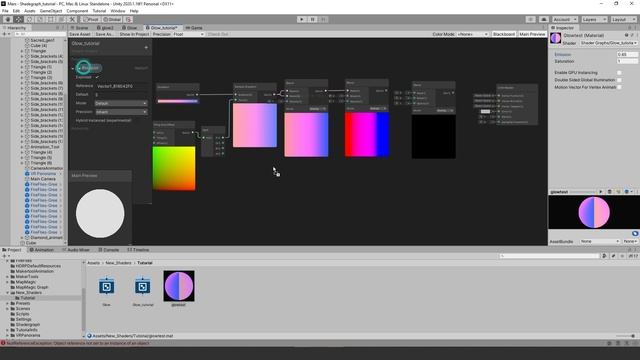Switch to the Animation tab
The width and height of the screenshot is (640, 360).
coord(42,250)
